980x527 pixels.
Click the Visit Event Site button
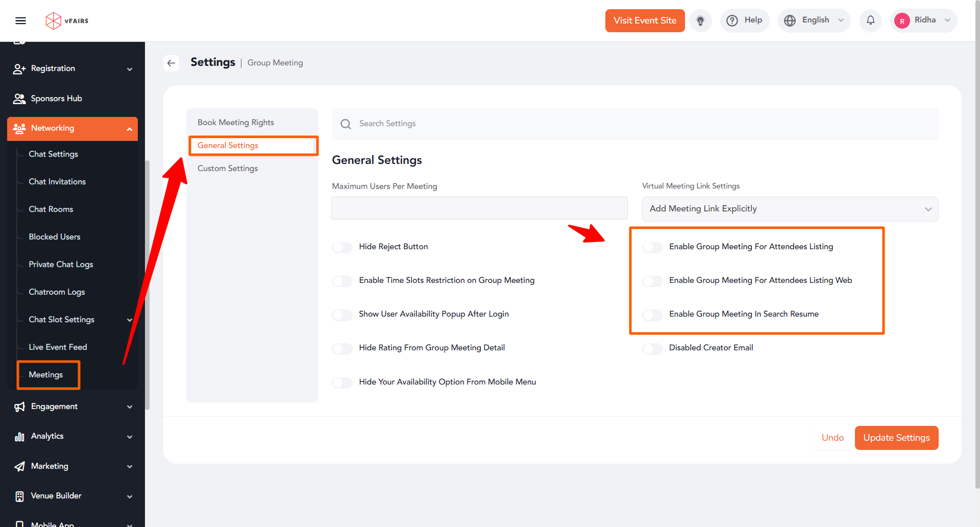(x=645, y=20)
